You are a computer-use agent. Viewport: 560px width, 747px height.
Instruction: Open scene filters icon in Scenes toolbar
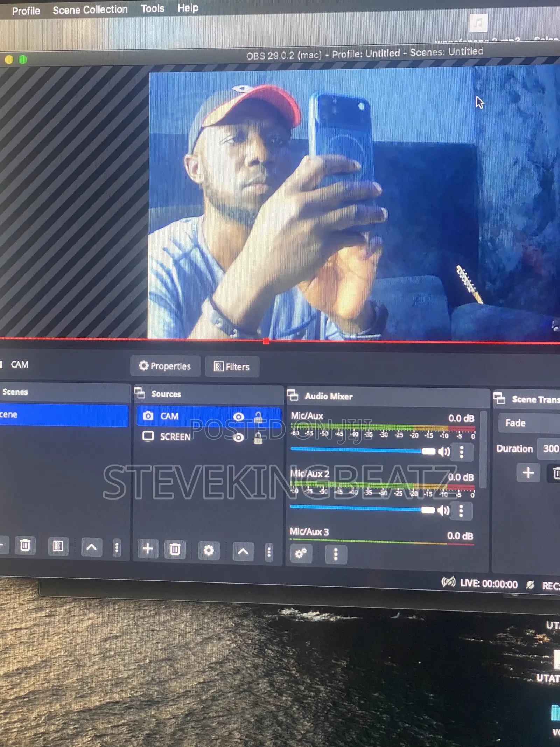[58, 546]
